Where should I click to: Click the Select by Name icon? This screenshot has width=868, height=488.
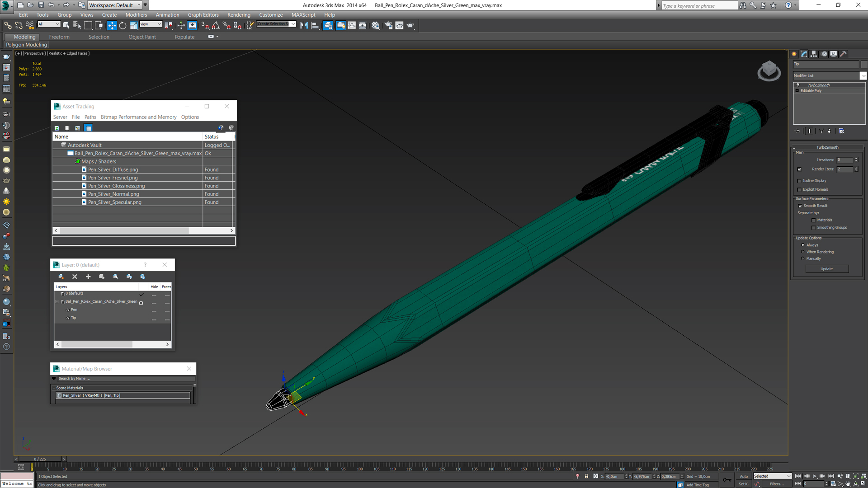pos(77,25)
